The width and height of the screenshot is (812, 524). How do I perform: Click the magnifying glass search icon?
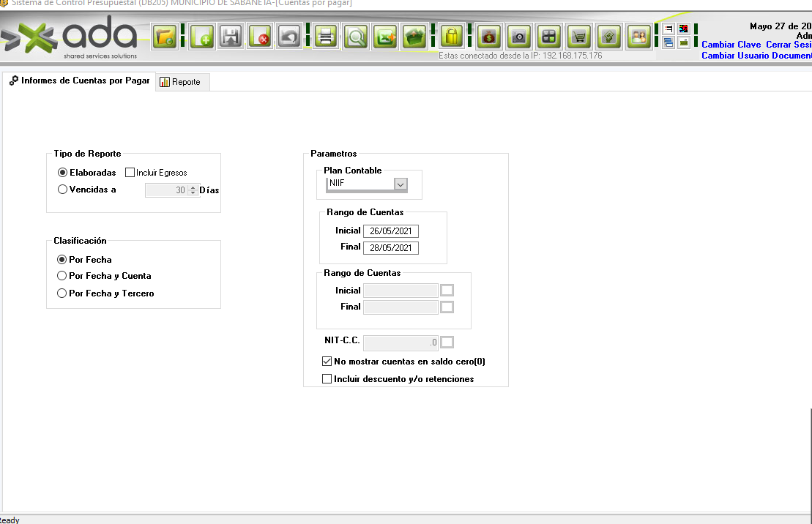[357, 36]
